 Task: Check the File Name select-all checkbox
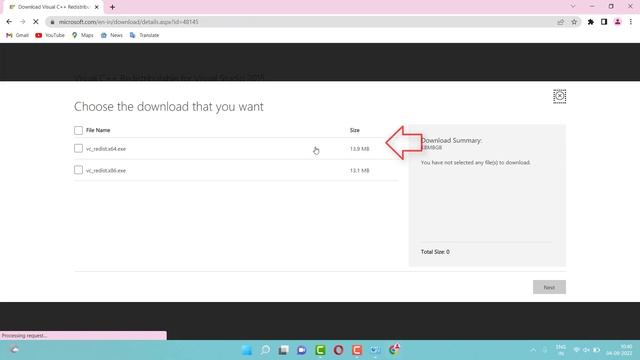click(x=78, y=130)
